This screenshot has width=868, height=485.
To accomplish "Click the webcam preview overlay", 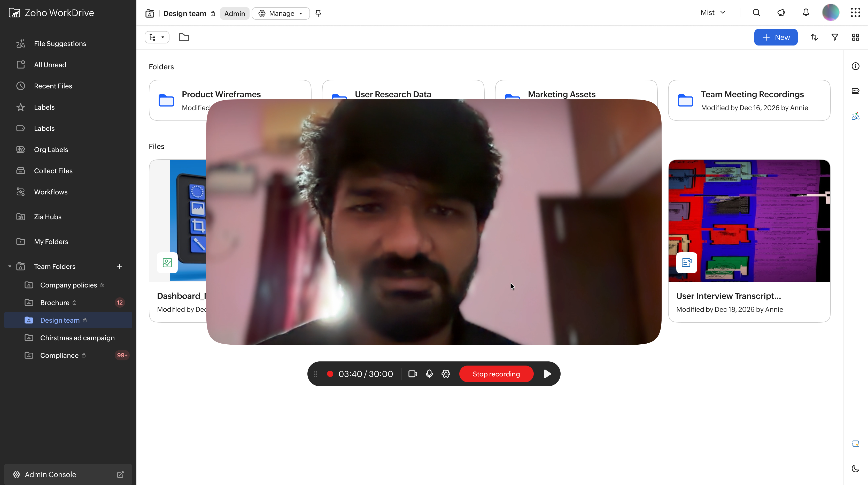I will coord(434,222).
